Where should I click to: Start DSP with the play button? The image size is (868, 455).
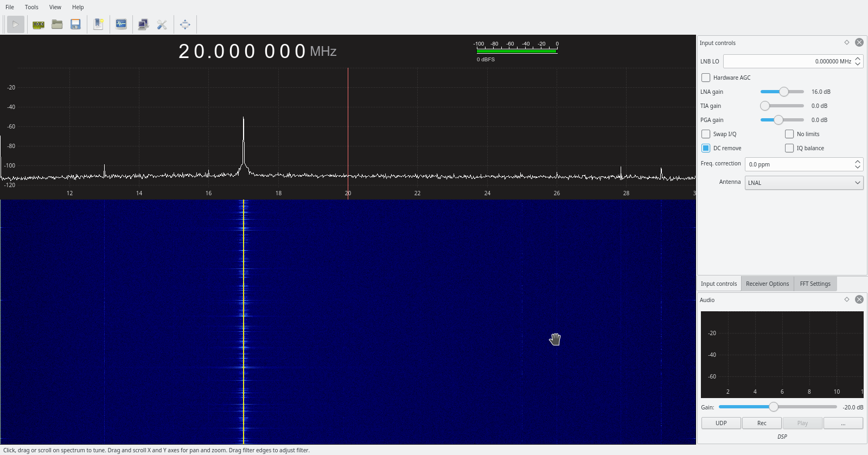(16, 24)
